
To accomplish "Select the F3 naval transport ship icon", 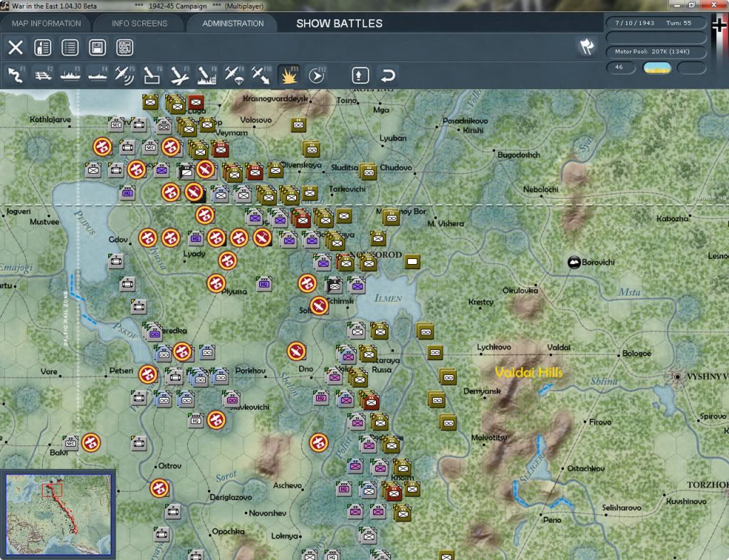I will (x=70, y=75).
